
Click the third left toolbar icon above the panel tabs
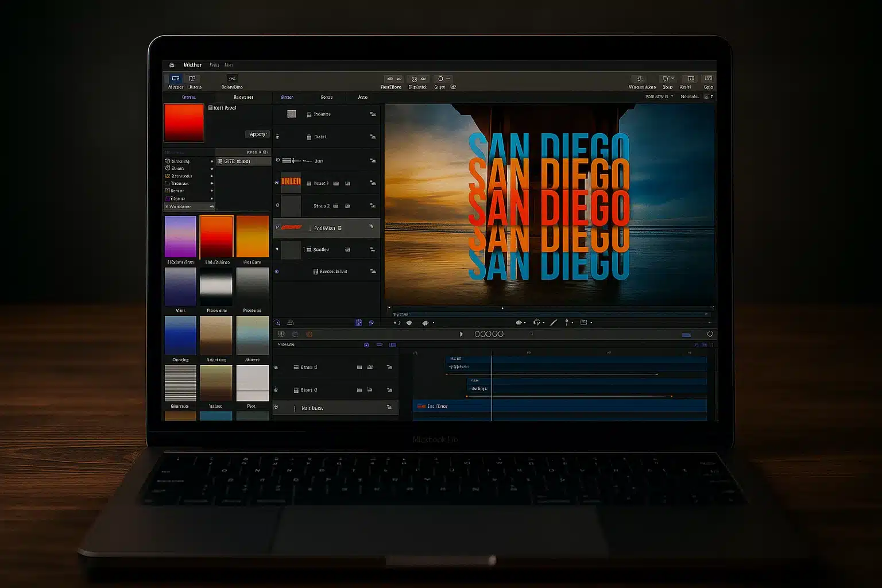232,79
